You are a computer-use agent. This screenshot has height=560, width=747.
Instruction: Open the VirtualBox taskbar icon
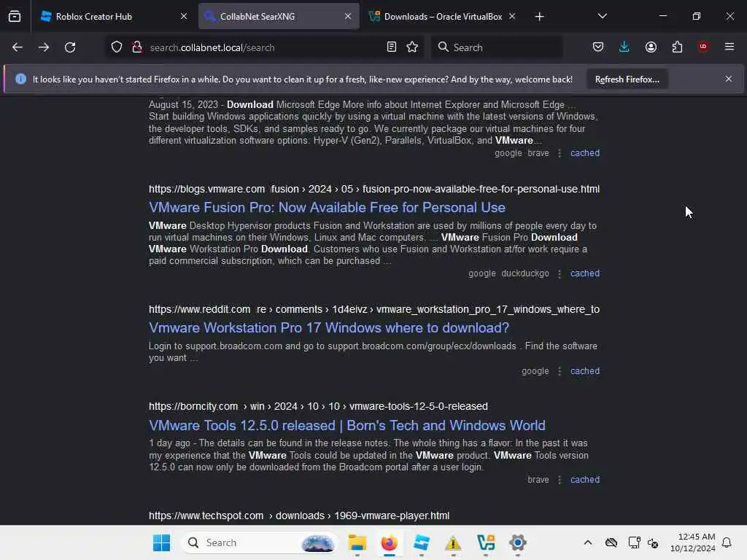tap(485, 542)
